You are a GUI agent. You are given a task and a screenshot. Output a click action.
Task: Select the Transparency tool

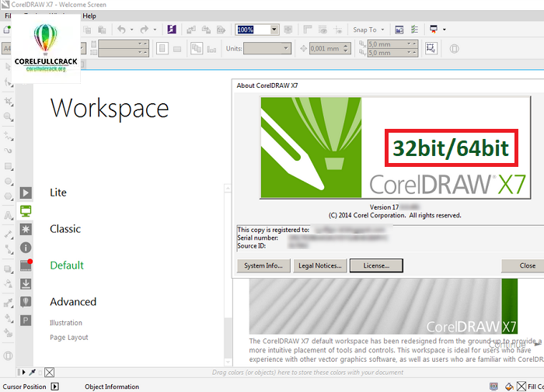9,284
